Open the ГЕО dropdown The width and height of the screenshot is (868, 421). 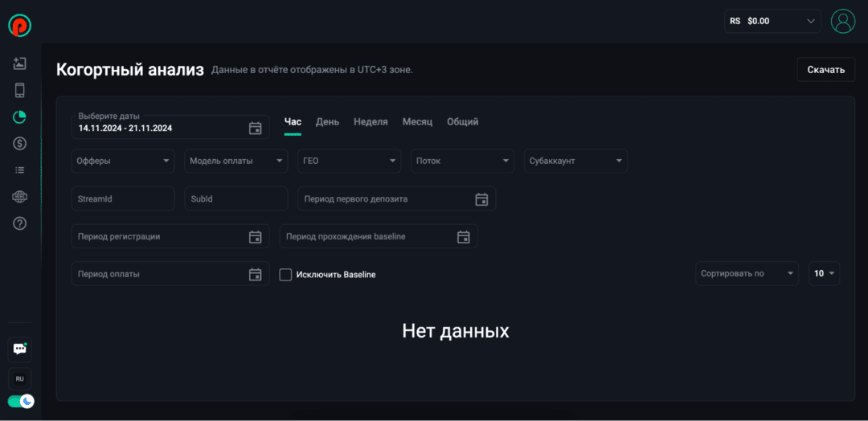point(350,161)
